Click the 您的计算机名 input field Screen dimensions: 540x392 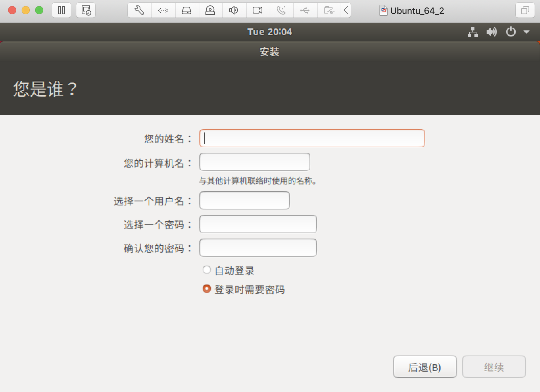pos(255,162)
